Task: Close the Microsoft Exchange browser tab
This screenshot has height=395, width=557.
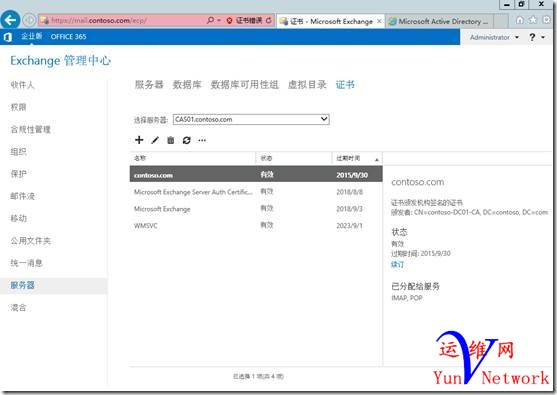Action: tap(379, 21)
